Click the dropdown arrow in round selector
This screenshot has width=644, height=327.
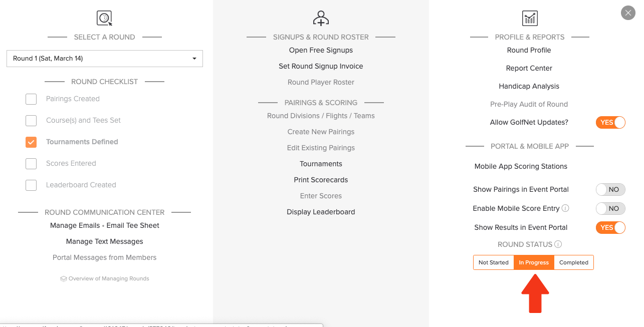coord(194,59)
